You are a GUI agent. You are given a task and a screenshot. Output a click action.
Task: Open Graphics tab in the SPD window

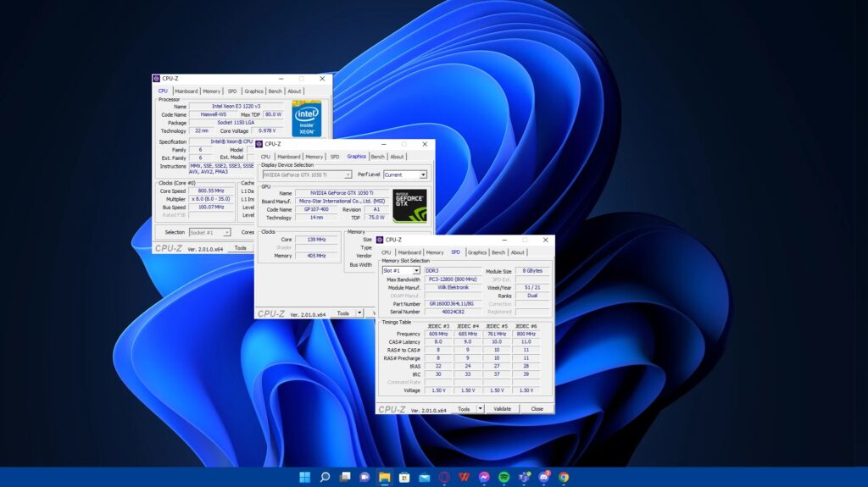tap(477, 252)
